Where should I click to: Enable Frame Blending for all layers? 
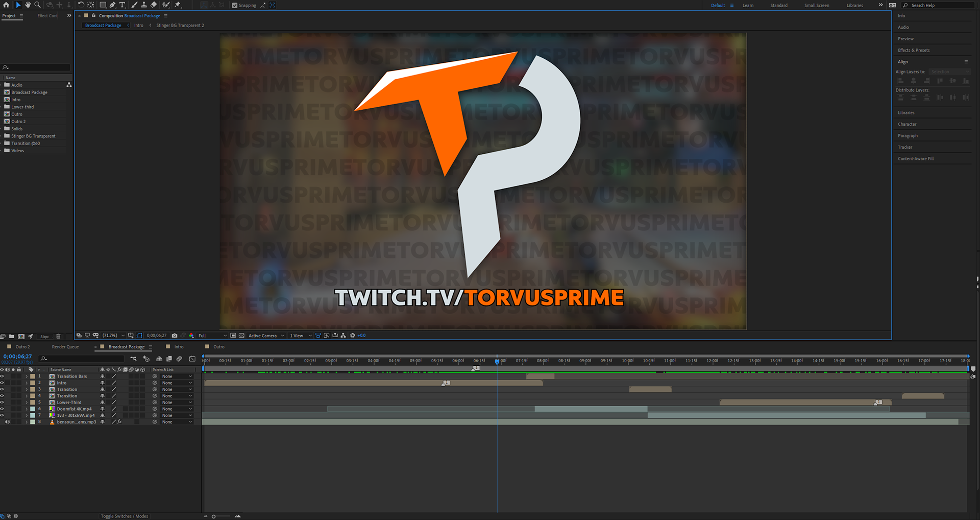point(169,359)
